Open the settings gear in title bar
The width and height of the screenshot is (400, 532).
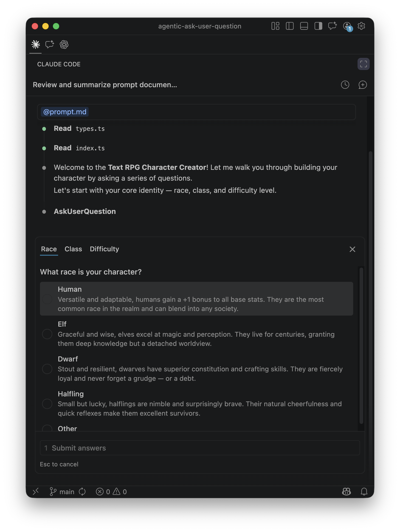coord(361,26)
